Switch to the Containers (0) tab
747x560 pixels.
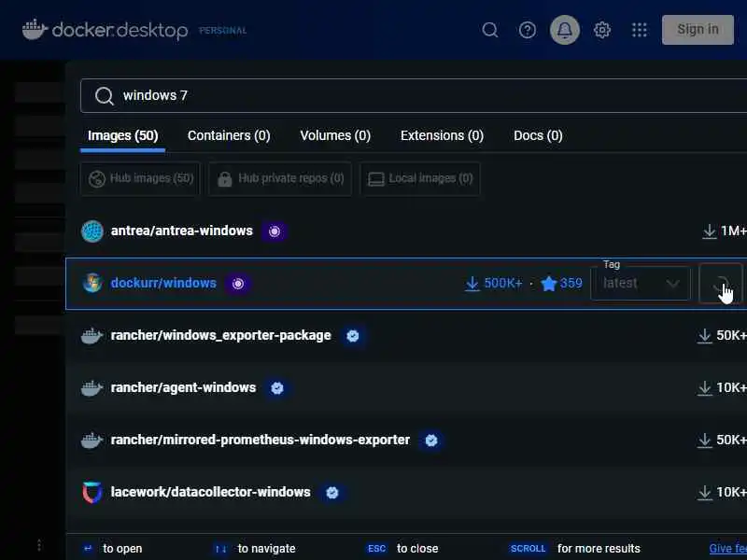coord(229,135)
